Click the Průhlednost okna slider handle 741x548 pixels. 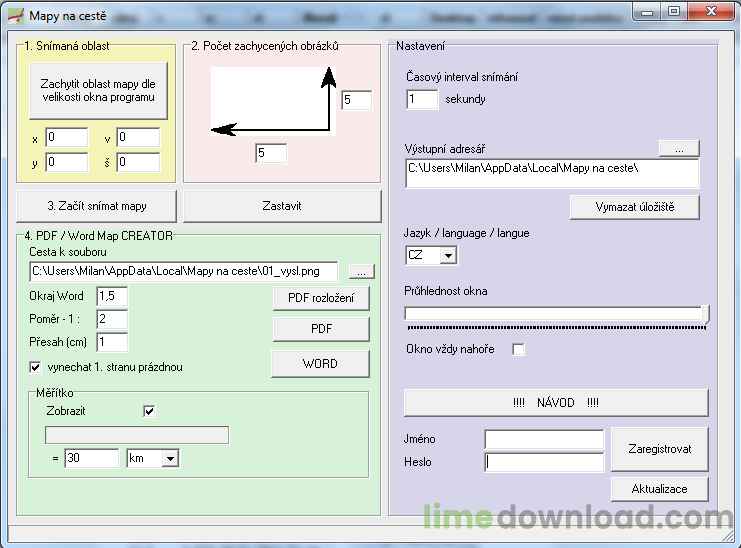(707, 315)
